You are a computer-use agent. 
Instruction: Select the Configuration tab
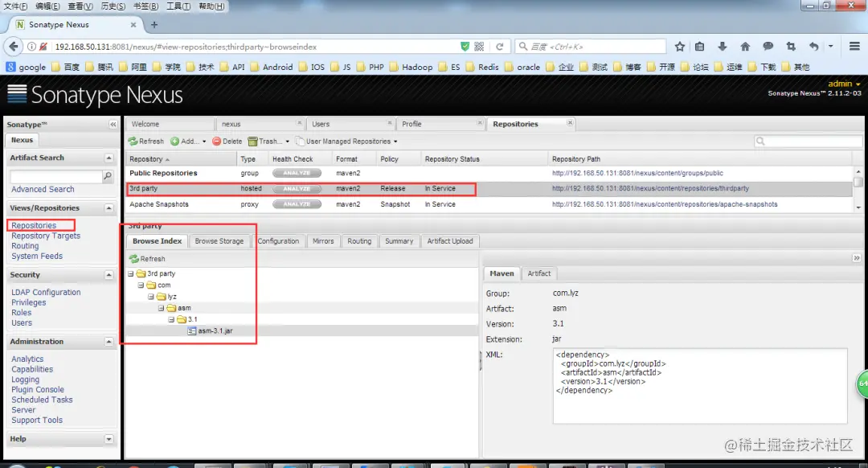click(x=278, y=241)
